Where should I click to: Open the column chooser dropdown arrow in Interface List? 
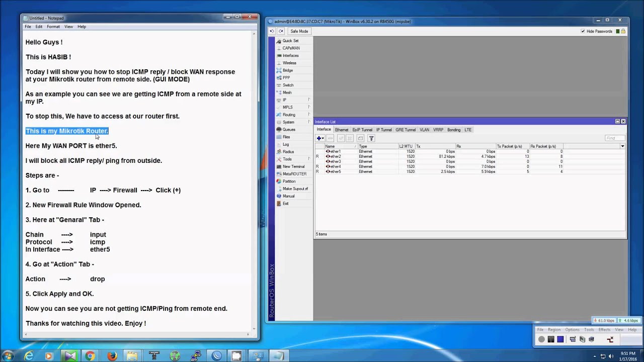point(622,146)
